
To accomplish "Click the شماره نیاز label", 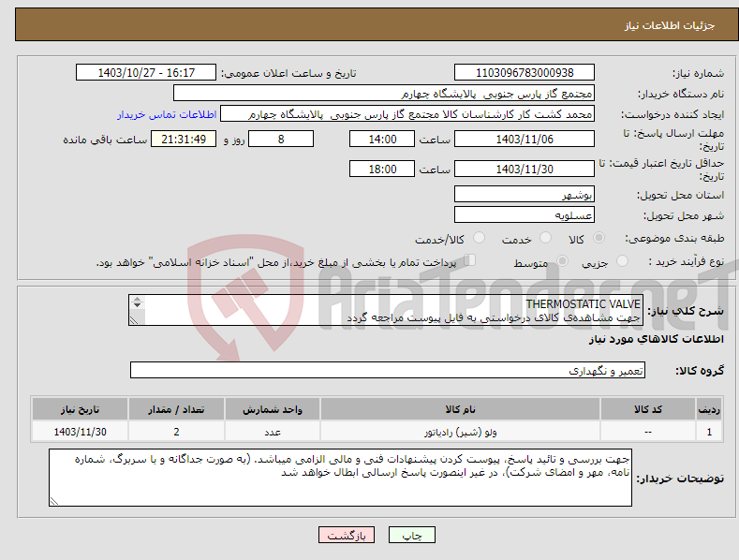I will pos(698,74).
